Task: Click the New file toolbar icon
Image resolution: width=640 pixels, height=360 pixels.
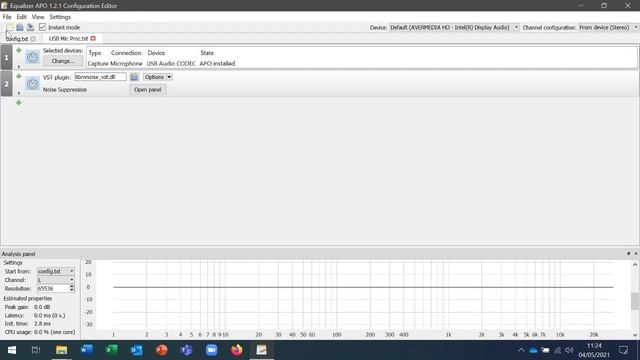Action: point(9,27)
